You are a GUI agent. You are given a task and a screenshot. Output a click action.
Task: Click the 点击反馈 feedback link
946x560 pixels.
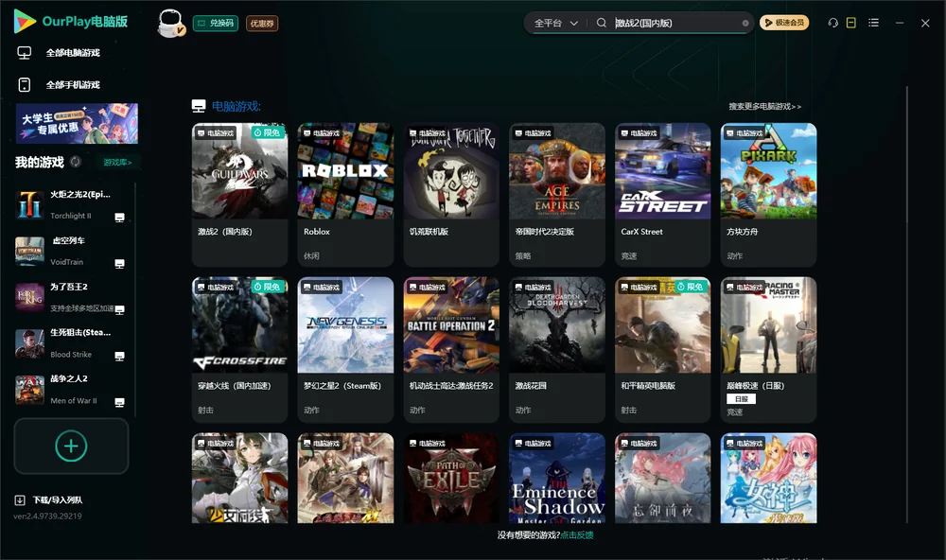[x=577, y=535]
